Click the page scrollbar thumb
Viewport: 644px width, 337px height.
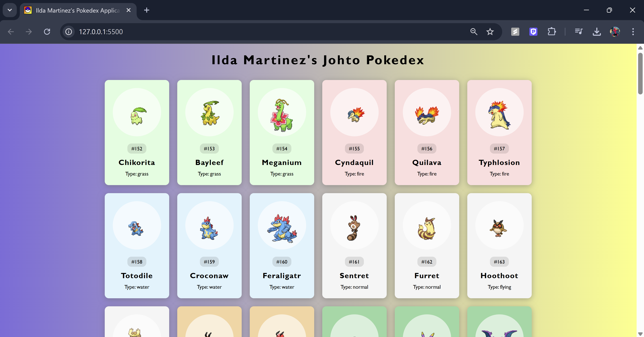[x=640, y=73]
